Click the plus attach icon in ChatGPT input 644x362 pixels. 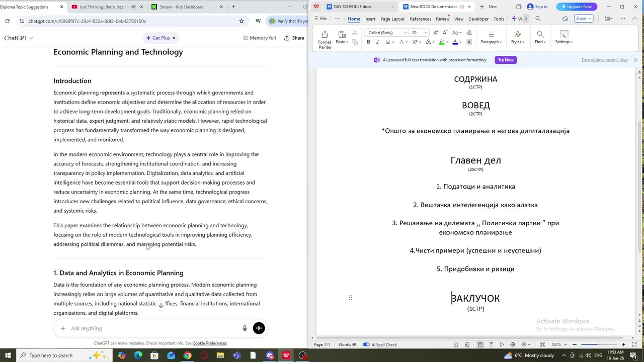click(63, 328)
